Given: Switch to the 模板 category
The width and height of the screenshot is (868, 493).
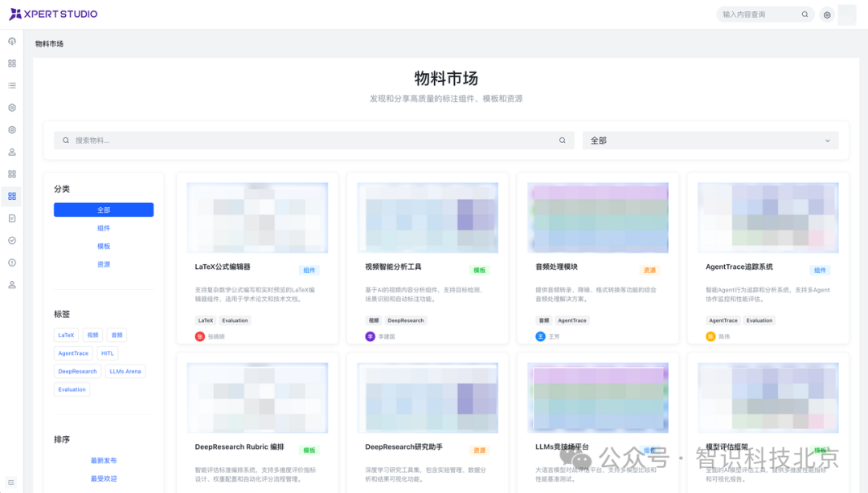Looking at the screenshot, I should (103, 246).
